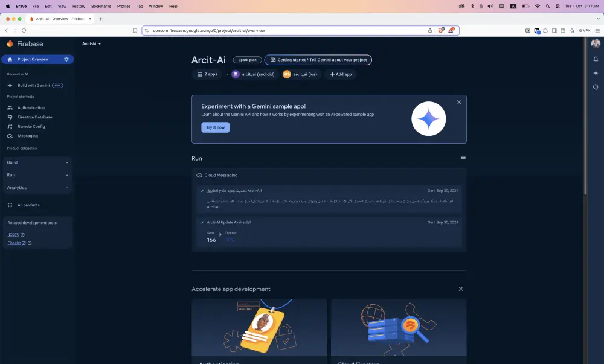Open the notifications bell icon
Image resolution: width=604 pixels, height=364 pixels.
pos(595,59)
